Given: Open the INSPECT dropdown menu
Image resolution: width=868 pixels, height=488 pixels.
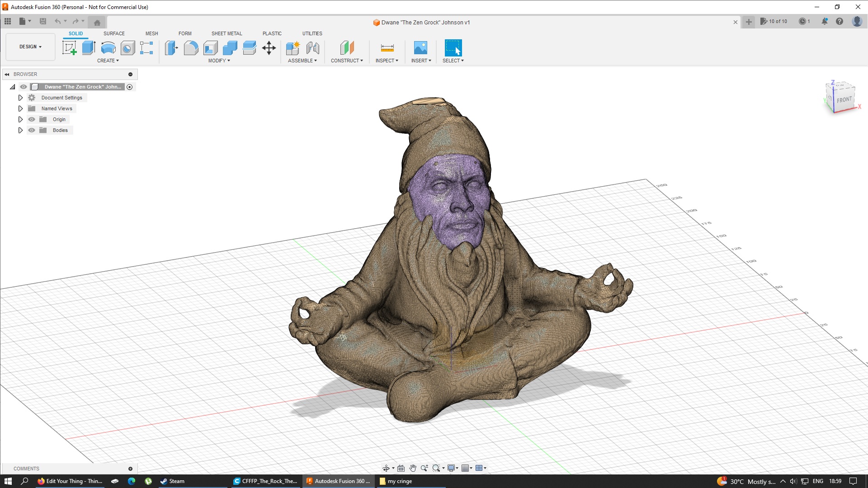Looking at the screenshot, I should (387, 61).
